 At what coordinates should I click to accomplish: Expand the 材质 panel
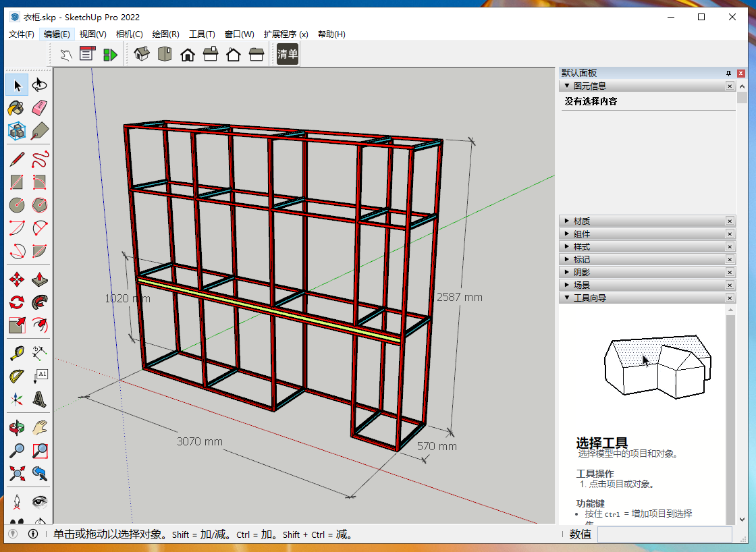[x=581, y=221]
